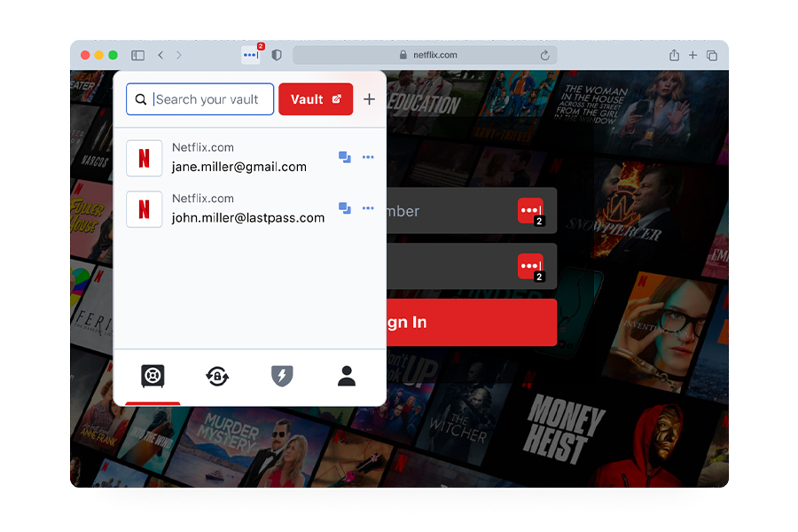Viewport: 798px width, 532px height.
Task: Click LastPass icon in the password field
Action: (x=530, y=266)
